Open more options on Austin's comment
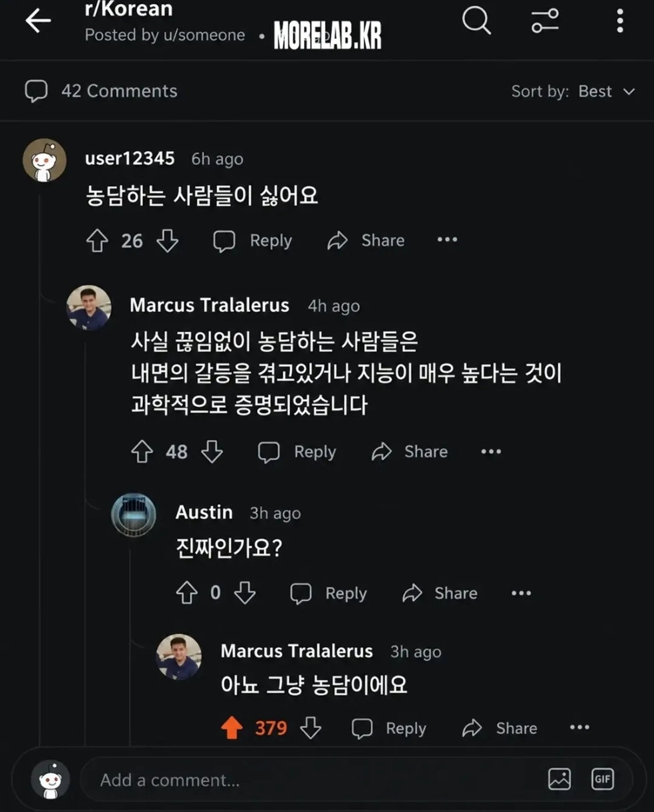Image resolution: width=654 pixels, height=812 pixels. point(521,593)
